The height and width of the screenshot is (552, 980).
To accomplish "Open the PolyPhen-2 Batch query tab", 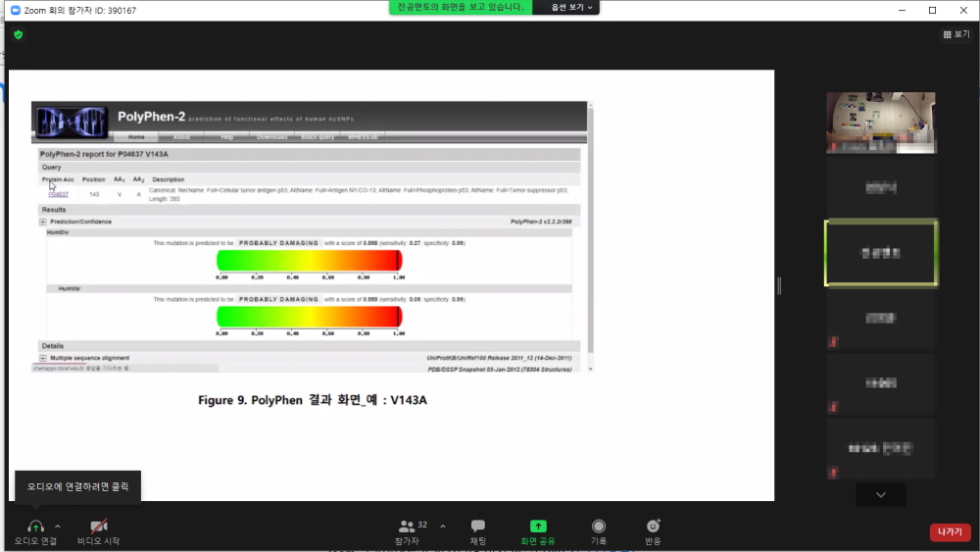I will click(x=318, y=137).
